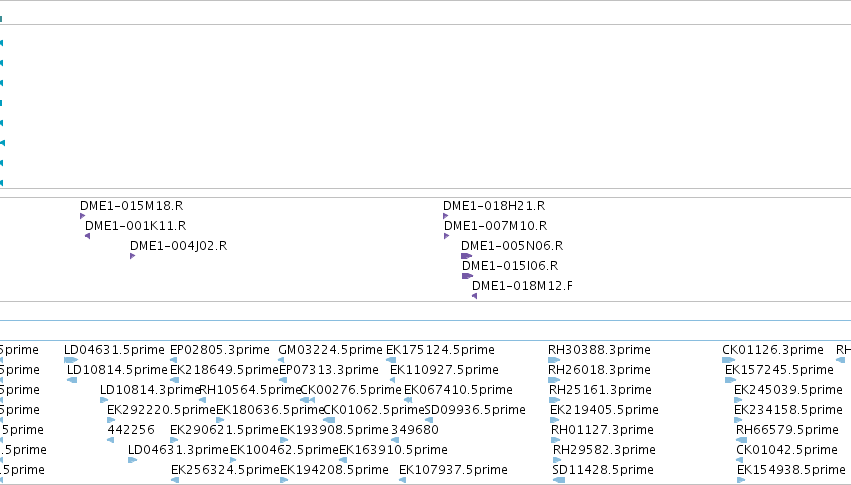Click the blue arrow glyph under CK01126.3prime
This screenshot has width=851, height=485.
[x=728, y=360]
